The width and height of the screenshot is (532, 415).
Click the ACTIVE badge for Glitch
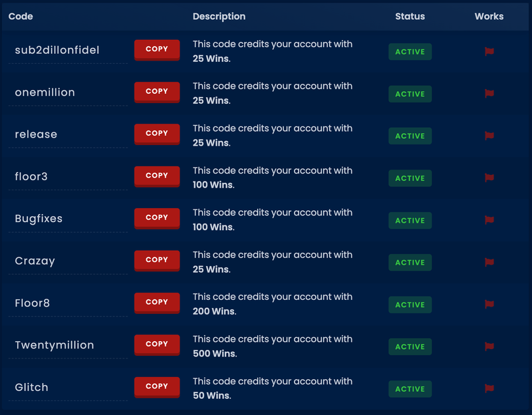[410, 389]
